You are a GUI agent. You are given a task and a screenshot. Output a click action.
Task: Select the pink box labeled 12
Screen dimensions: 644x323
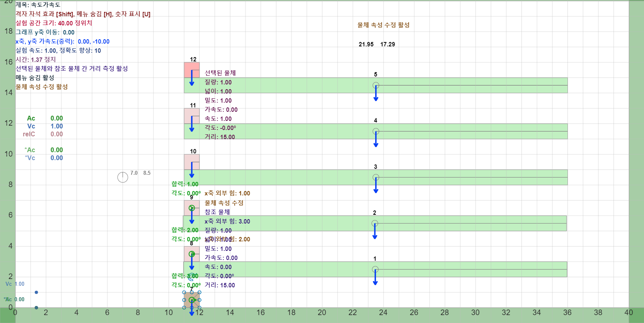192,70
